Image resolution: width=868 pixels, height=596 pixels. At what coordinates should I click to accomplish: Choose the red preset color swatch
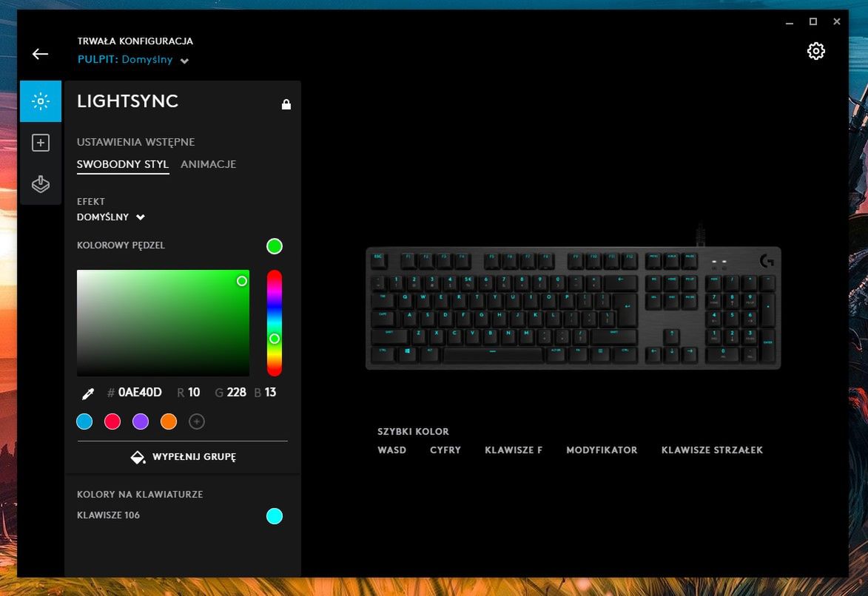pos(112,421)
